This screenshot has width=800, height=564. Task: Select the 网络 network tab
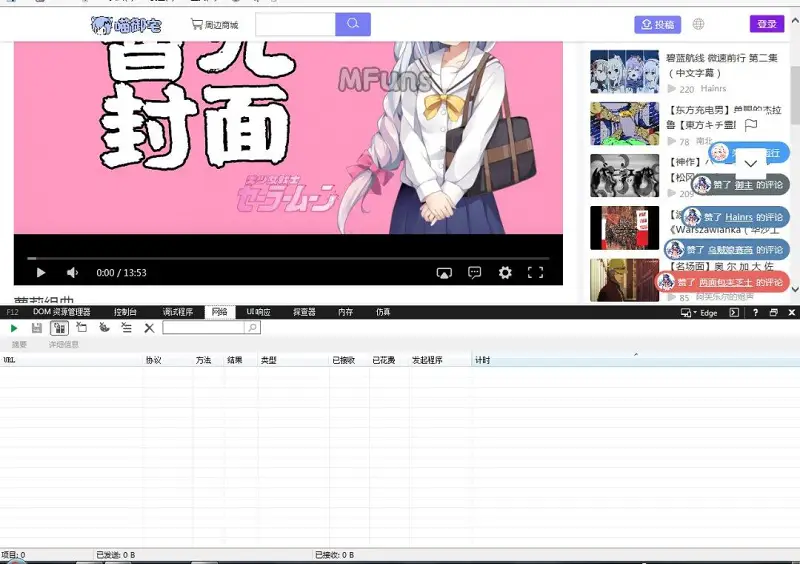[220, 312]
